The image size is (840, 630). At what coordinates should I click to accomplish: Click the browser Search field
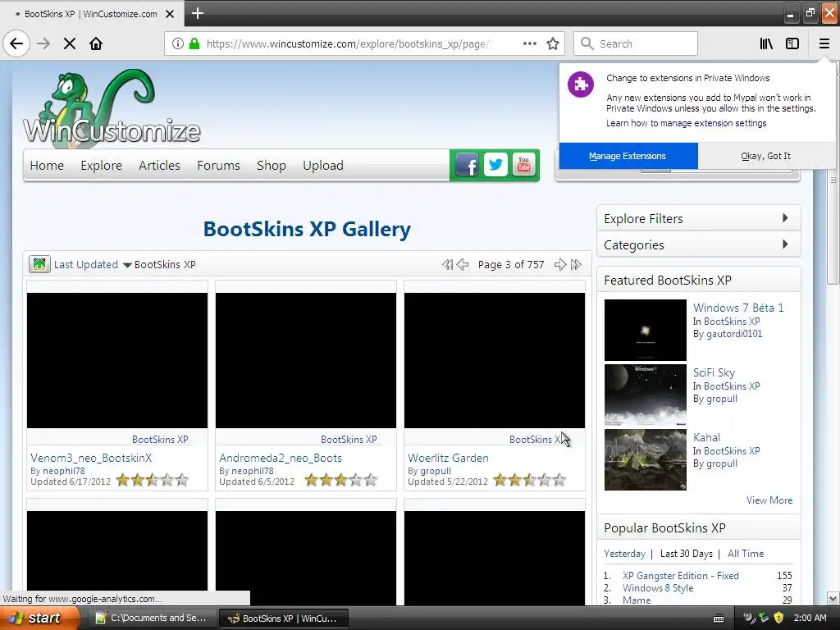tap(636, 43)
